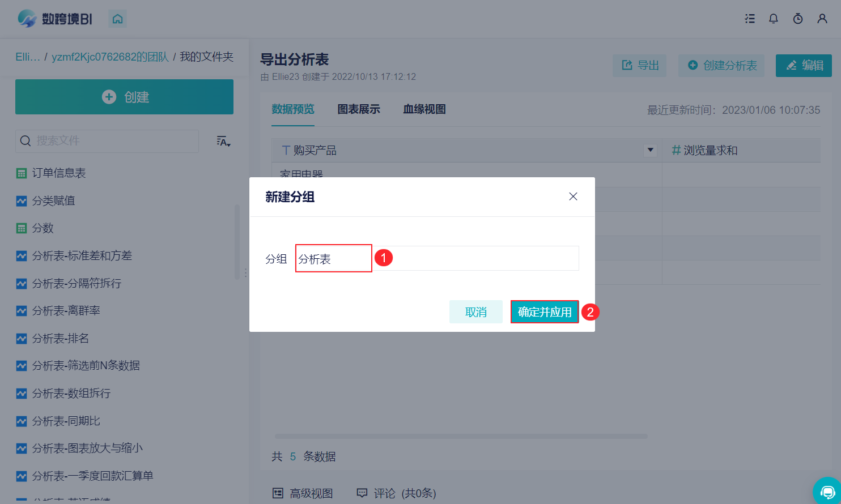
Task: Open the customer support chat icon
Action: 827,491
